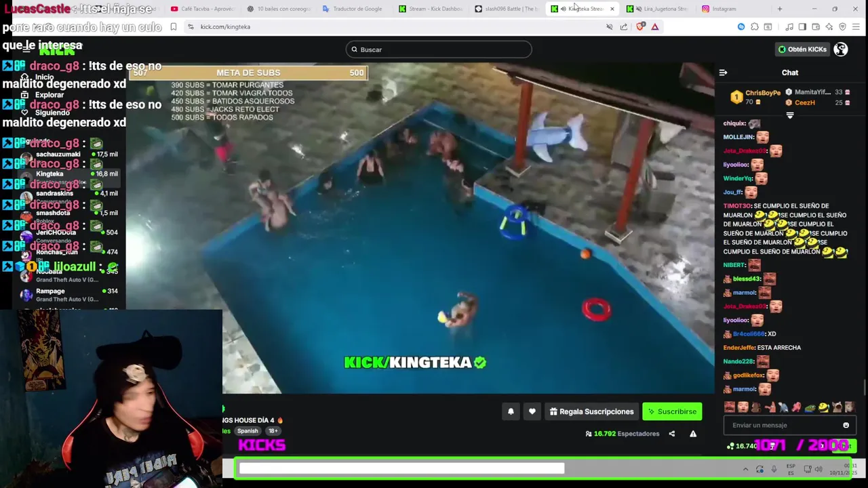This screenshot has height=488, width=868.
Task: Click the 16.792 Espectadores viewer count
Action: tap(623, 434)
